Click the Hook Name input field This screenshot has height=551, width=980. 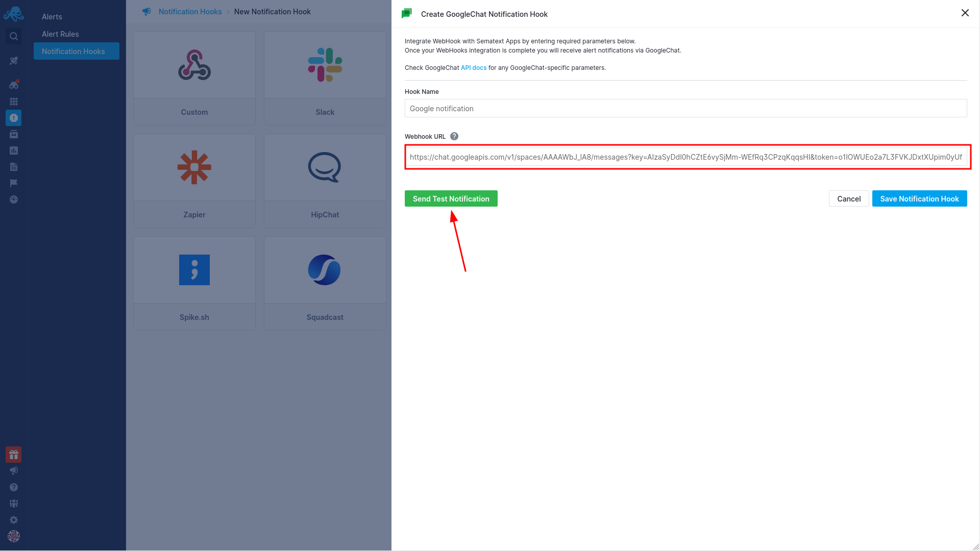click(686, 108)
